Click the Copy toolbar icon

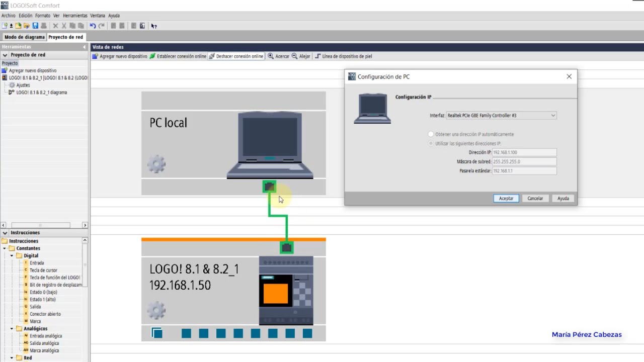click(x=72, y=26)
